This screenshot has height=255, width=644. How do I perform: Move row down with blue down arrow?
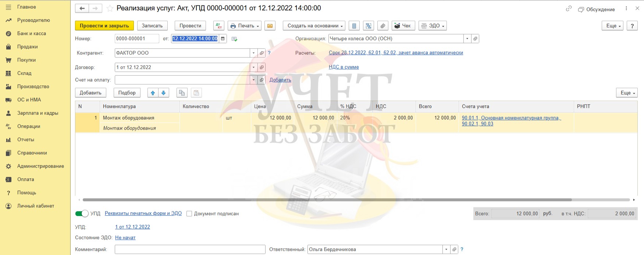pos(164,93)
